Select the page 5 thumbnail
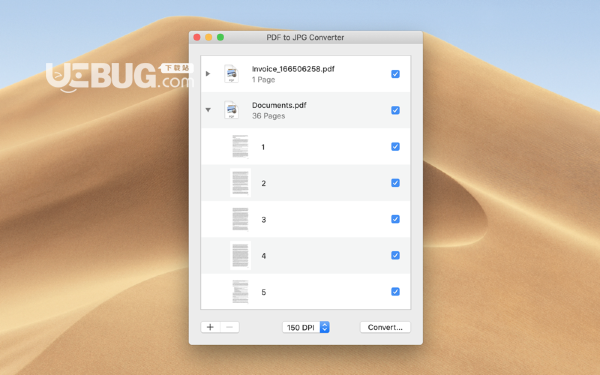Viewport: 600px width, 375px height. pyautogui.click(x=240, y=292)
